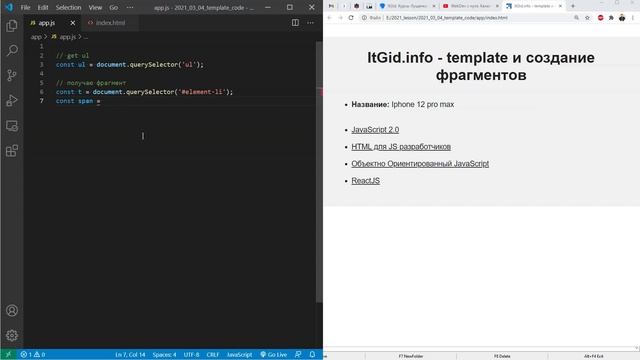Change end of line sequence CRLF
Screen dimensions: 640x360
tap(213, 355)
